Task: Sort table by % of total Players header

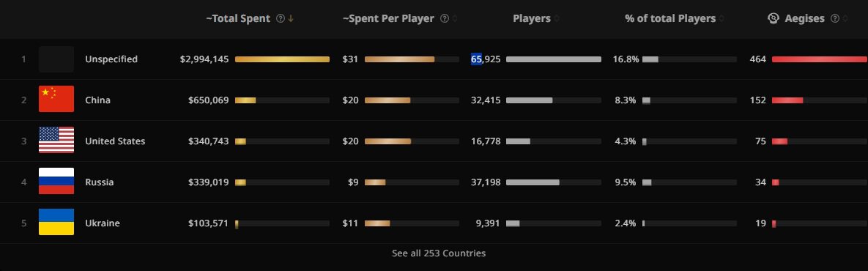Action: (670, 19)
